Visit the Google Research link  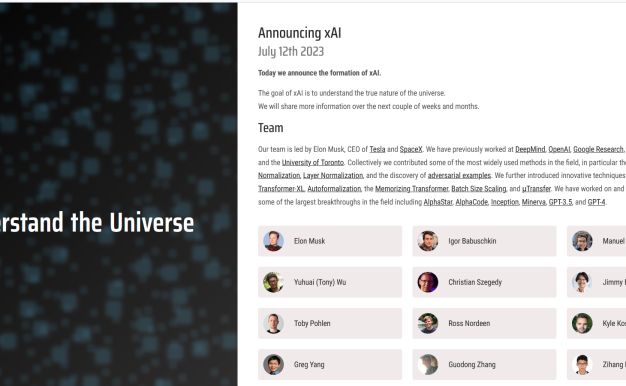[x=598, y=149]
